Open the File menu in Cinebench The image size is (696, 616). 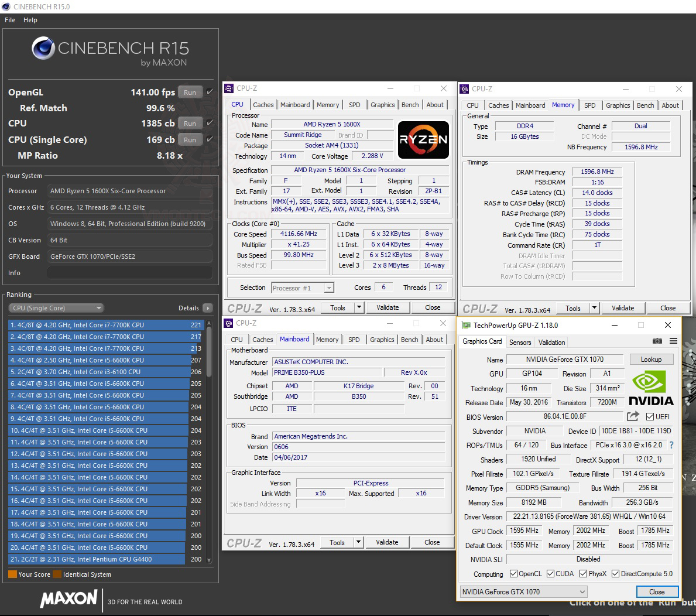coord(9,20)
